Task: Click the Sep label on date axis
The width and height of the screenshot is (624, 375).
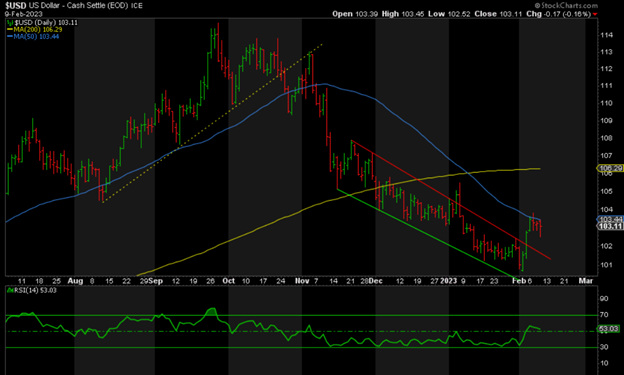Action: click(x=156, y=281)
